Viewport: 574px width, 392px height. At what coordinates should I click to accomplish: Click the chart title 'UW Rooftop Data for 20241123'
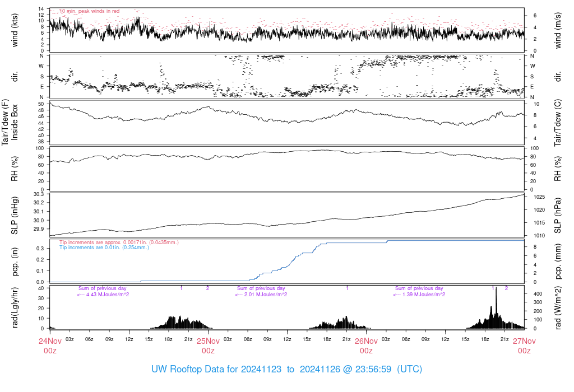coord(216,369)
